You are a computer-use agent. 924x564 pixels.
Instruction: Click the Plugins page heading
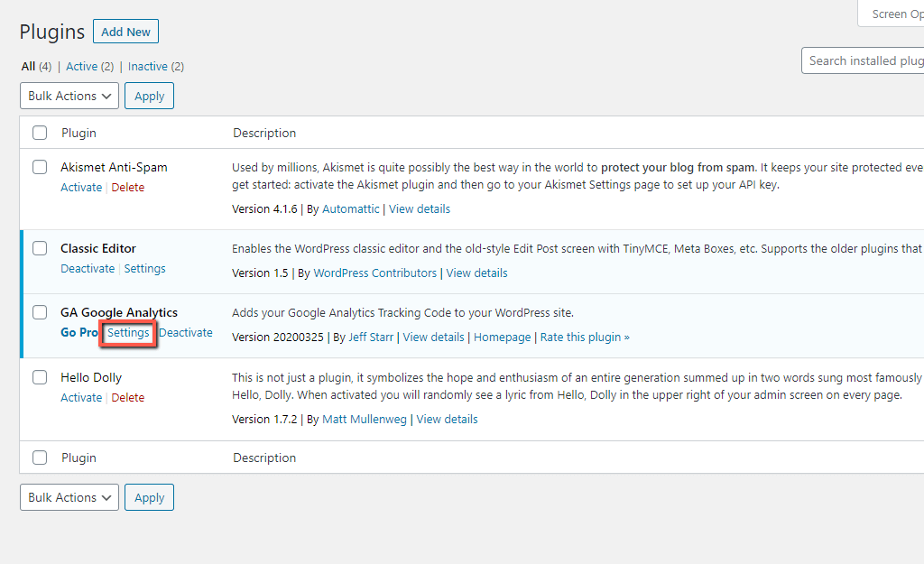(x=51, y=32)
